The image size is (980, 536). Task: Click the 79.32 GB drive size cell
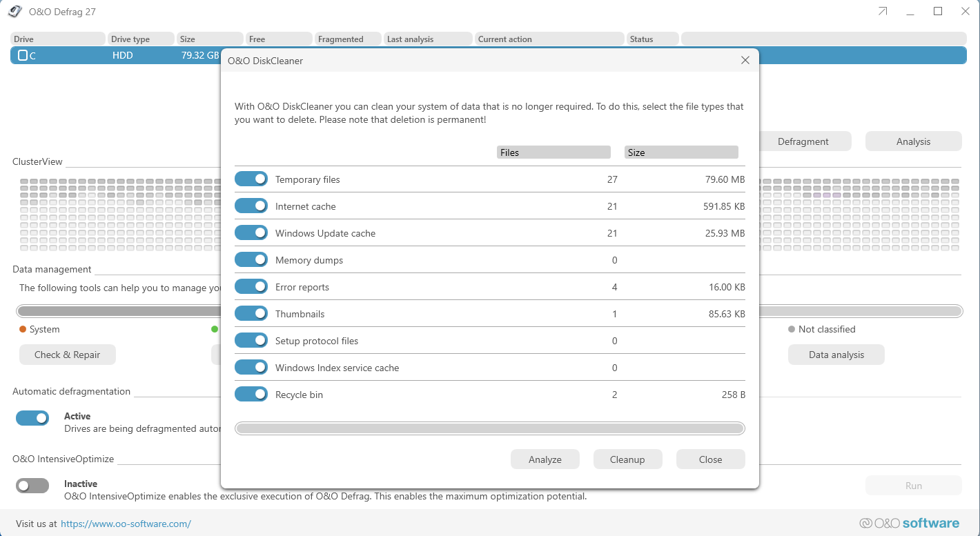pyautogui.click(x=200, y=55)
